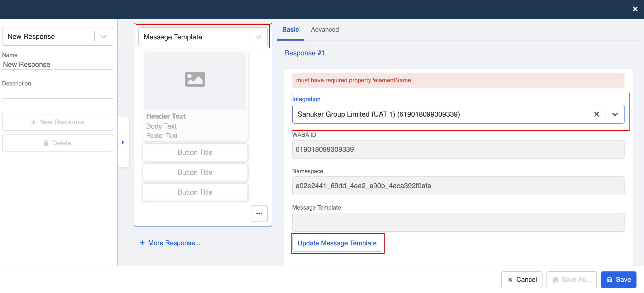
Task: Click the Delete button with trash icon
Action: pos(58,143)
